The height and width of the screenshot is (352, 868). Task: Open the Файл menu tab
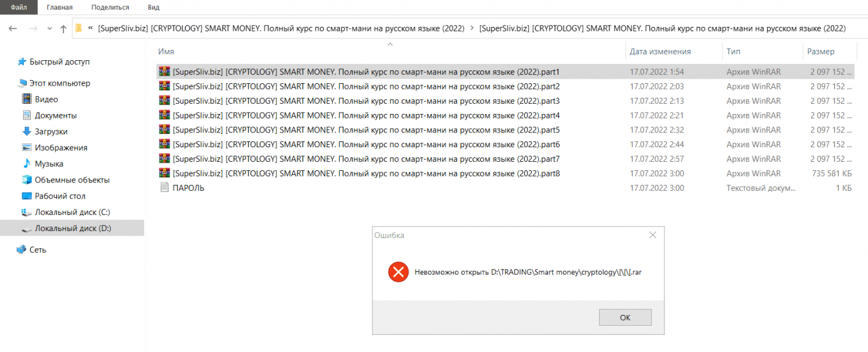[19, 7]
